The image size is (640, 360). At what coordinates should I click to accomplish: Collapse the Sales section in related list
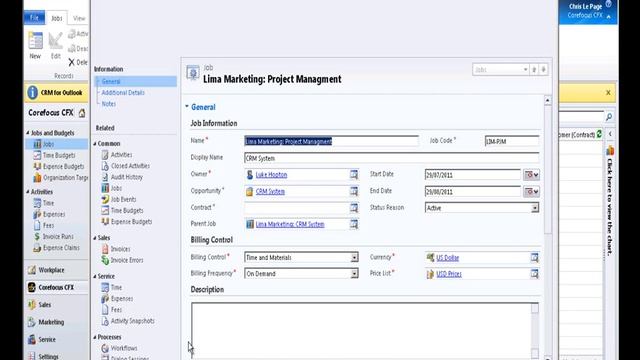click(95, 238)
